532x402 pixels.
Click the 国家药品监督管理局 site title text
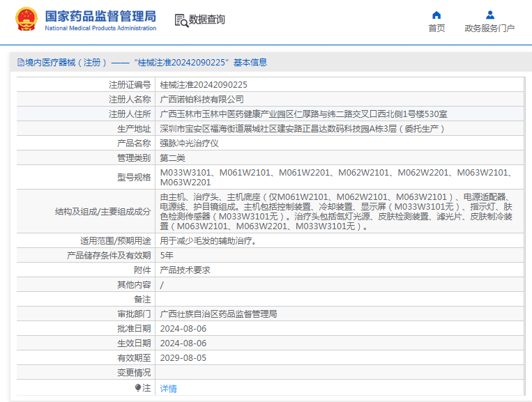100,16
